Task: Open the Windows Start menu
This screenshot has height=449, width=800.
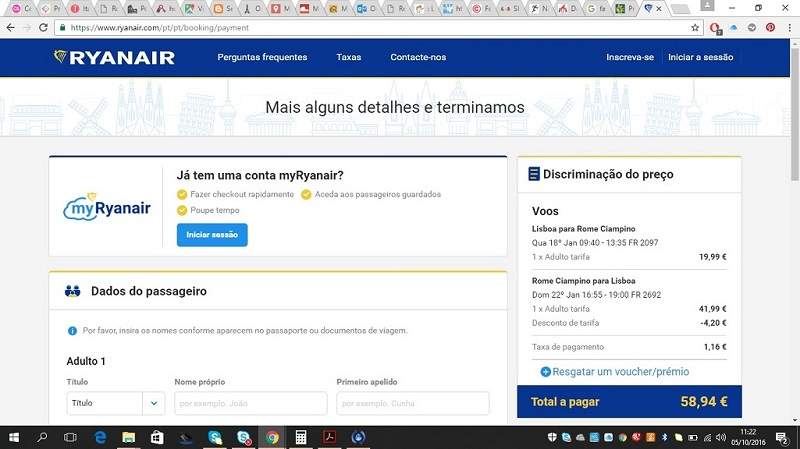Action: pos(14,437)
